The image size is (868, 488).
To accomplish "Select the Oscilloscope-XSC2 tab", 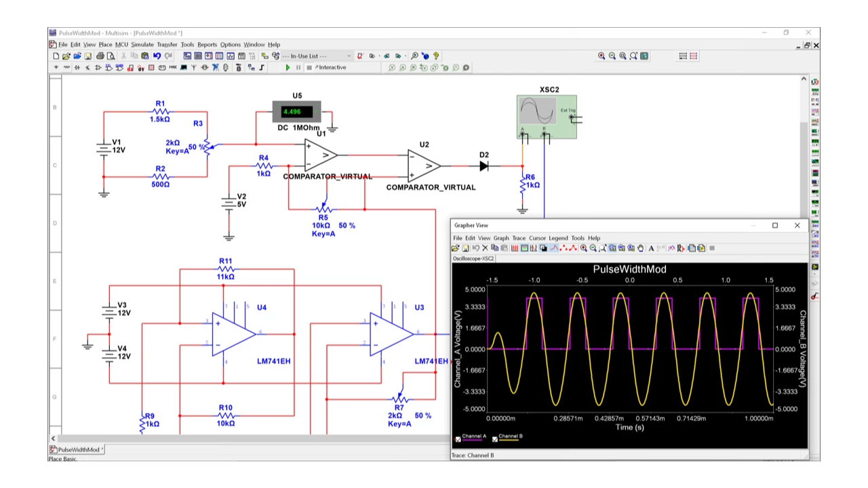I will 473,258.
